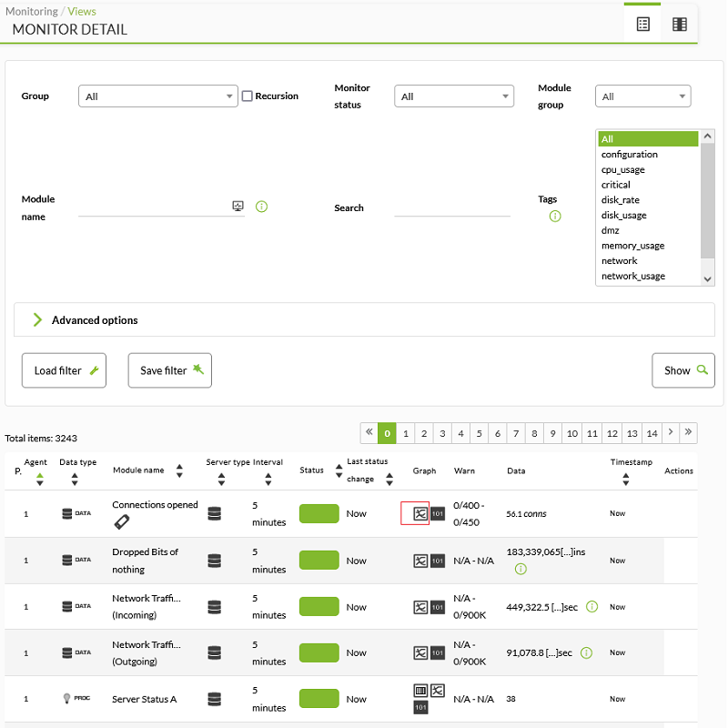Screen dimensions: 728x728
Task: Open the Group dropdown
Action: (157, 96)
